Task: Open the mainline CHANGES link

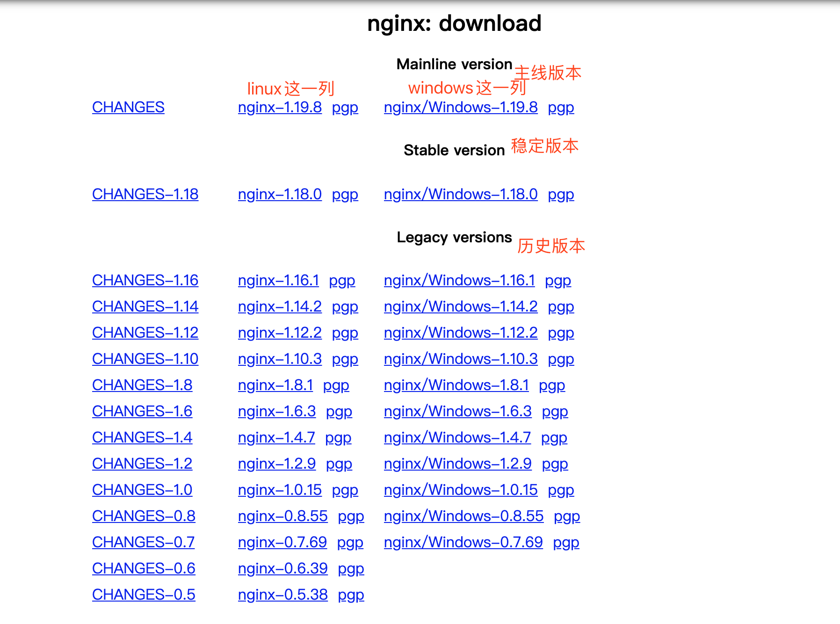Action: [x=128, y=107]
